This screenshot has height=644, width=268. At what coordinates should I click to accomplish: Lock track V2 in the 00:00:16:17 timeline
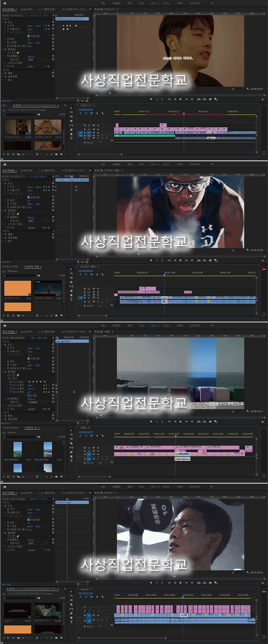click(x=85, y=451)
